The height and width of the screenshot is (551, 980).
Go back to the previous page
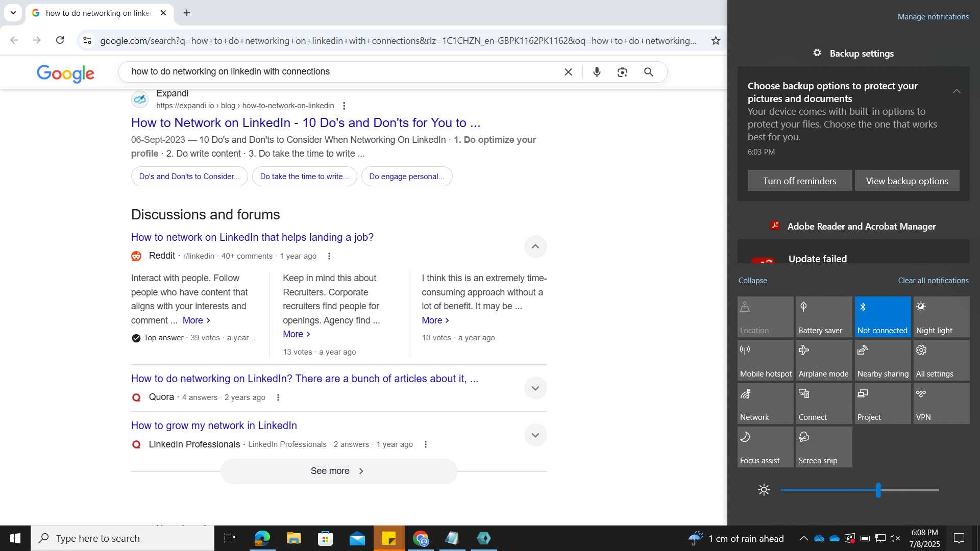(14, 40)
